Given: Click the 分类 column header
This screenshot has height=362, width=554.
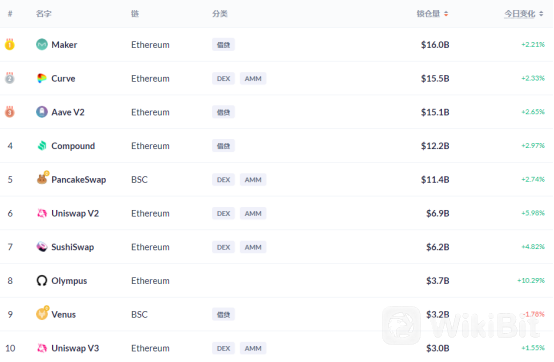Looking at the screenshot, I should click(x=220, y=14).
